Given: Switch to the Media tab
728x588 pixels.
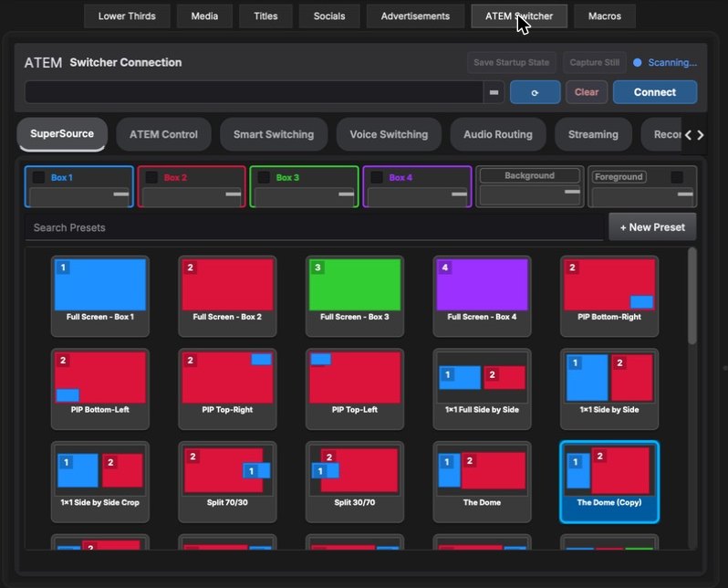Looking at the screenshot, I should coord(204,16).
